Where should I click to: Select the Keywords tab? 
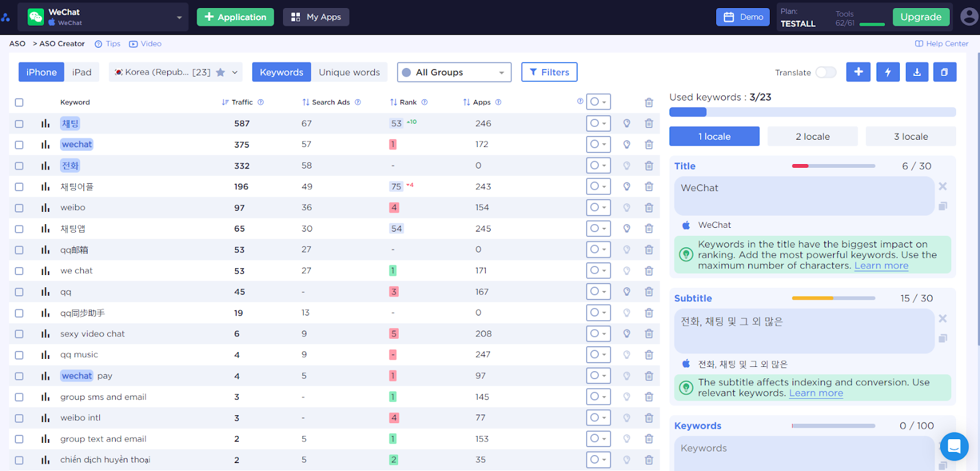pos(281,72)
